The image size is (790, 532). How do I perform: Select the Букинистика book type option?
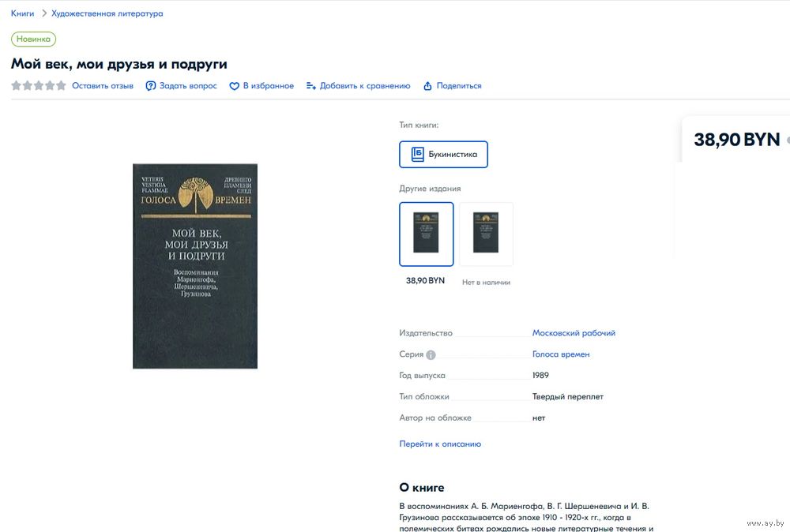(x=443, y=155)
